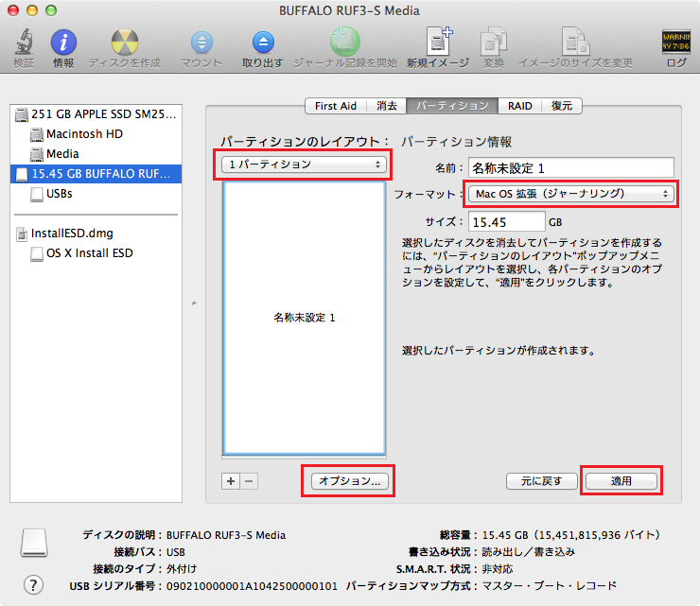Switch to the RAID tab
Screen dimensions: 700x606
tap(520, 106)
